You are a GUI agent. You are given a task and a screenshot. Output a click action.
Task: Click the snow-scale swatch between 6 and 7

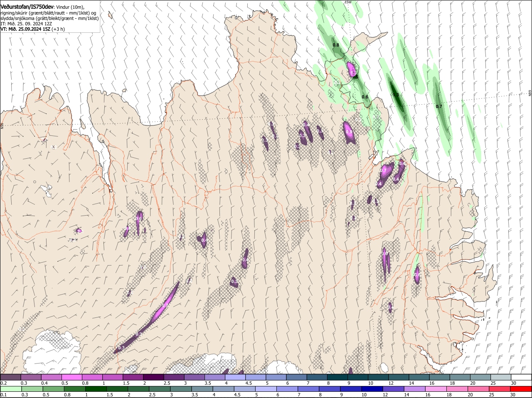coord(296,377)
